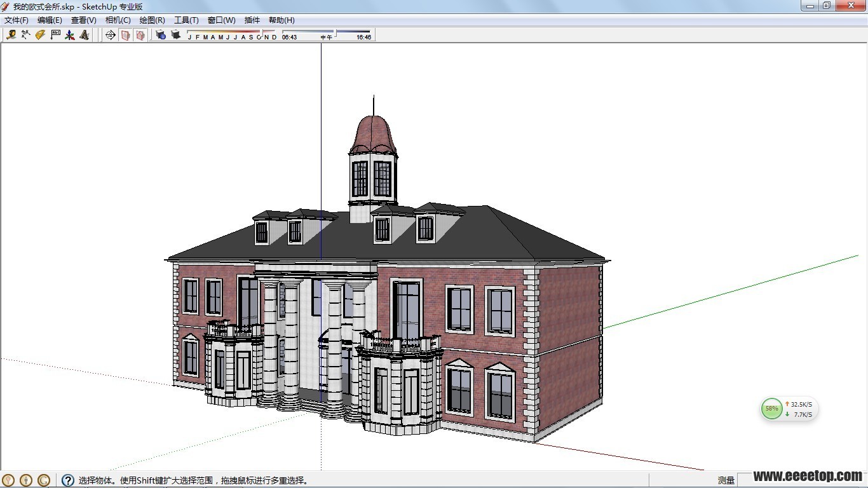Open the 查看(V) menu
The image size is (868, 488).
tap(84, 20)
